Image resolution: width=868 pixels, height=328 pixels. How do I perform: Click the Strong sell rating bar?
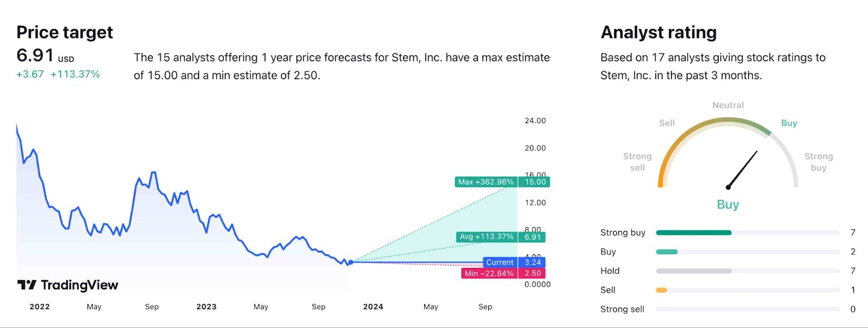[x=748, y=310]
